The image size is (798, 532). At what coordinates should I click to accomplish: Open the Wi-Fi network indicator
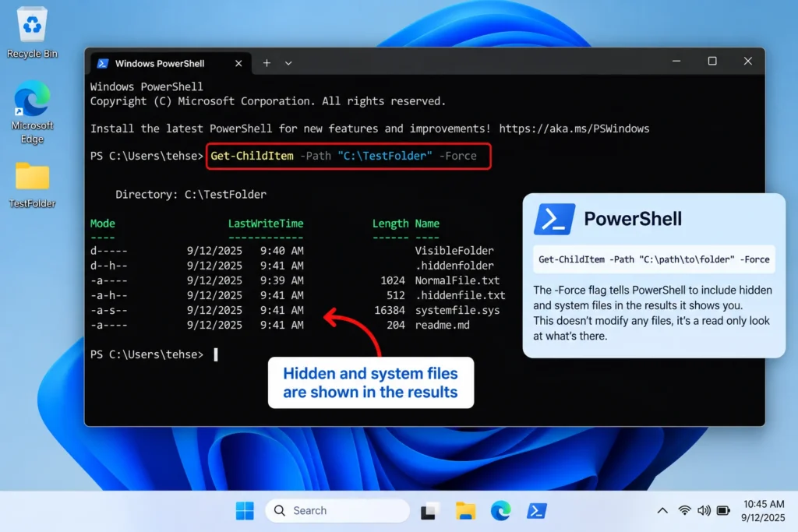pyautogui.click(x=684, y=511)
